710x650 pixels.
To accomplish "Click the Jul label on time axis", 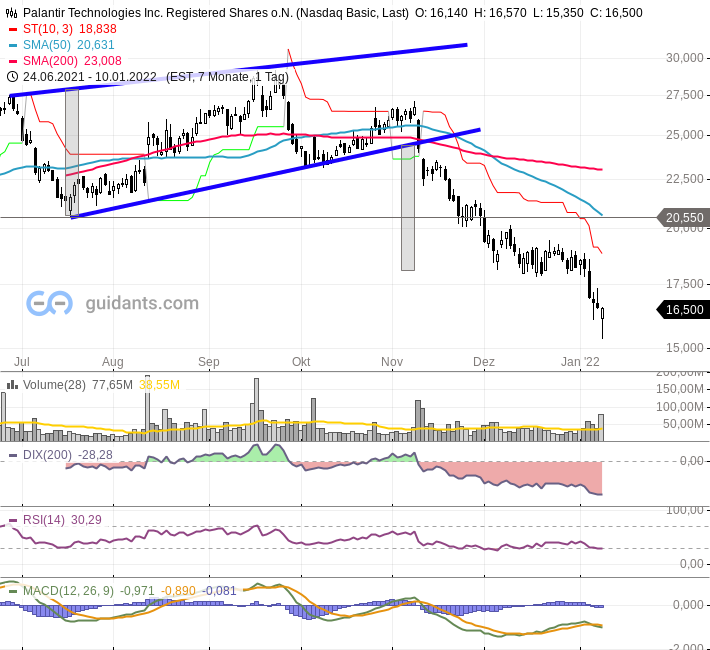I will 22,361.
